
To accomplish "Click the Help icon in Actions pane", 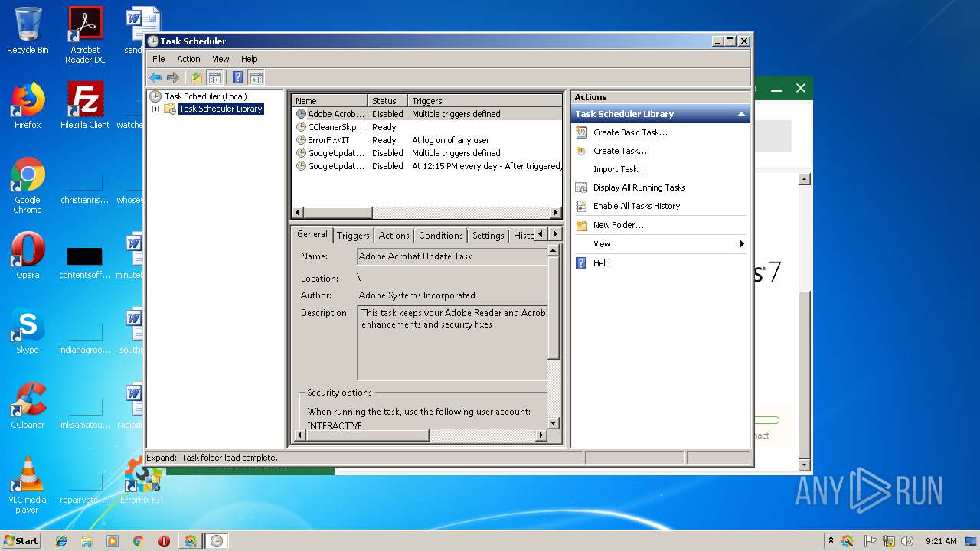I will click(x=581, y=263).
